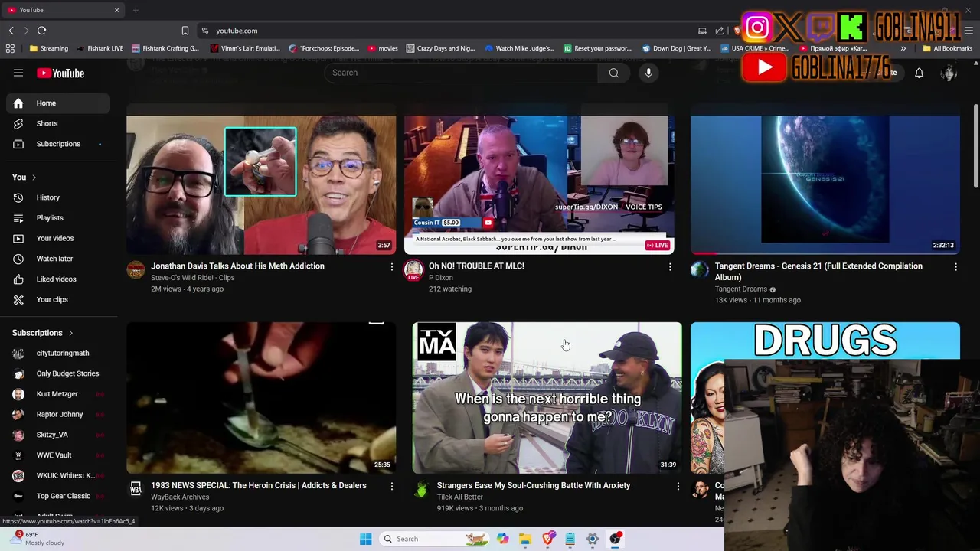Click the YouTube search input field
This screenshot has height=551, width=980.
(461, 73)
